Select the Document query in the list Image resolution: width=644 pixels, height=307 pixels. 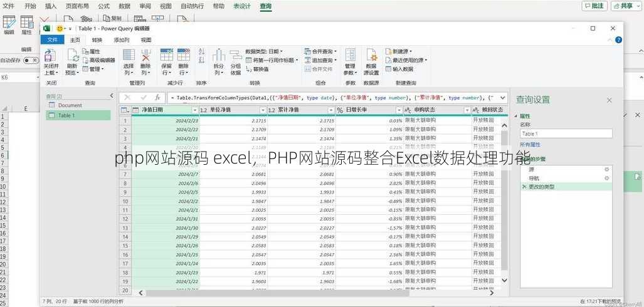click(78, 105)
